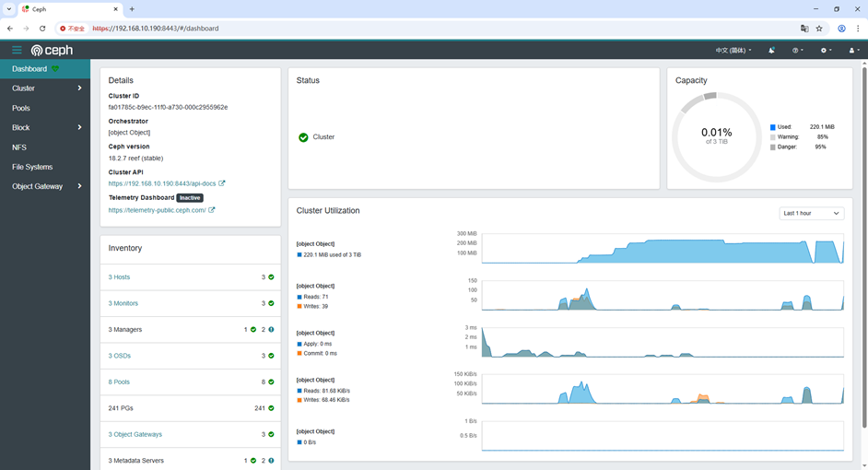The width and height of the screenshot is (868, 470).
Task: Click the browser bookmark star icon
Action: point(819,29)
